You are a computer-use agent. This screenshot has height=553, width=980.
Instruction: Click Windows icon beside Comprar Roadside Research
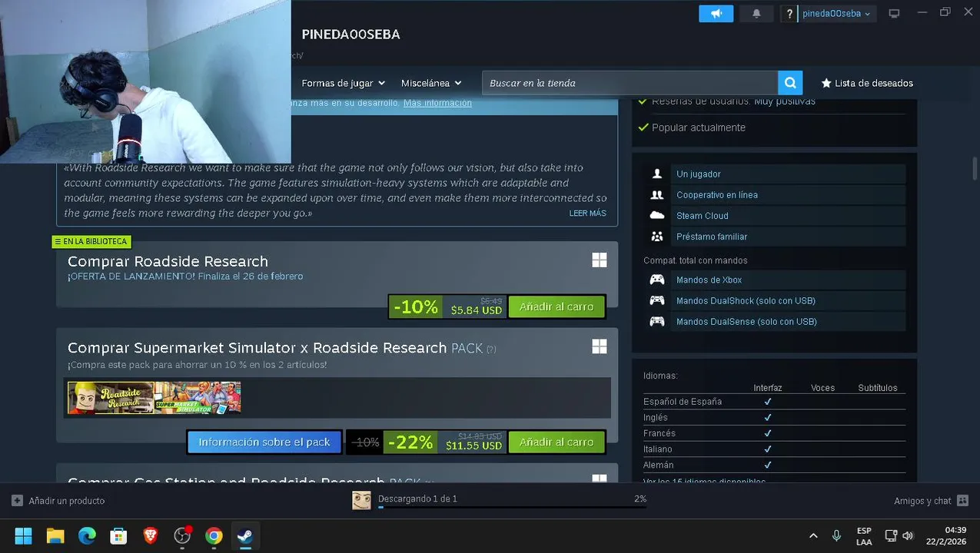tap(600, 260)
